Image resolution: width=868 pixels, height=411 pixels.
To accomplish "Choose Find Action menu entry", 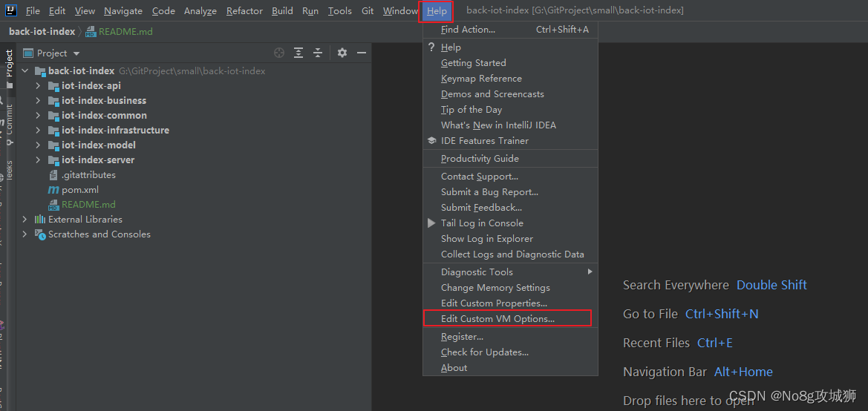I will point(510,30).
